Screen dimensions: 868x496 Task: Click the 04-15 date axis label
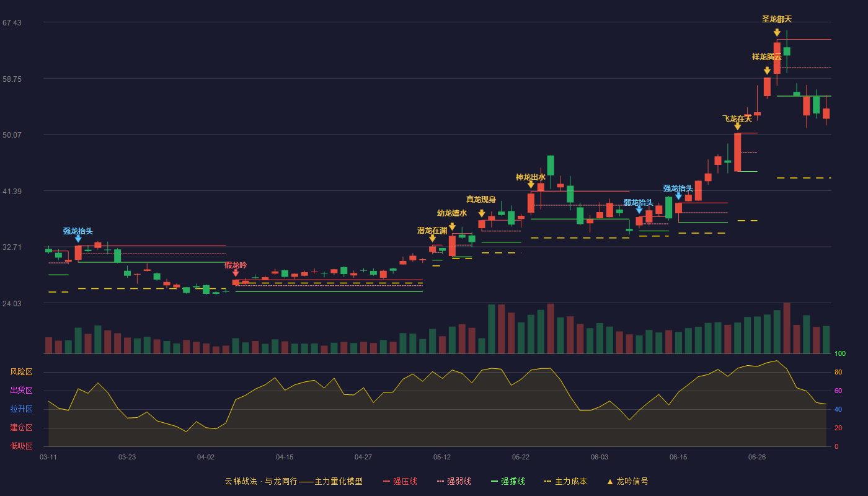[x=285, y=457]
